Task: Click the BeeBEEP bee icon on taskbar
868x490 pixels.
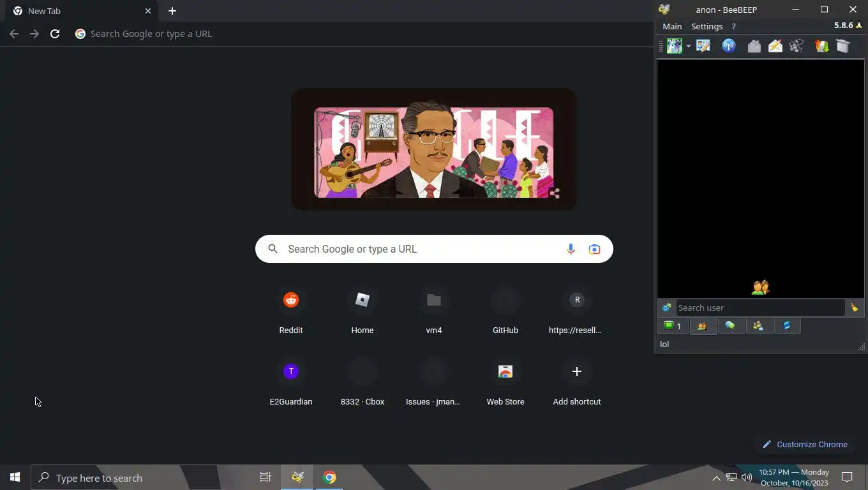Action: (297, 477)
